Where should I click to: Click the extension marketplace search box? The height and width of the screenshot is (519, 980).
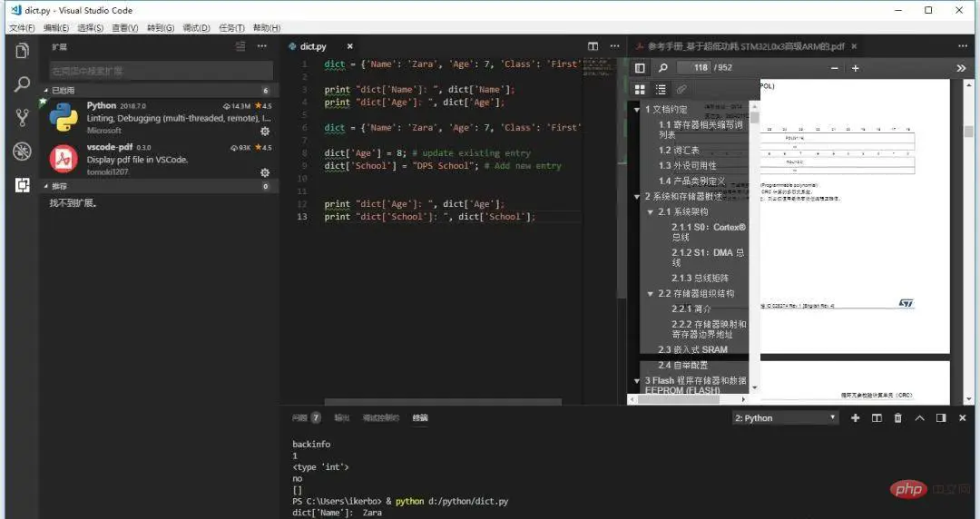pos(160,71)
